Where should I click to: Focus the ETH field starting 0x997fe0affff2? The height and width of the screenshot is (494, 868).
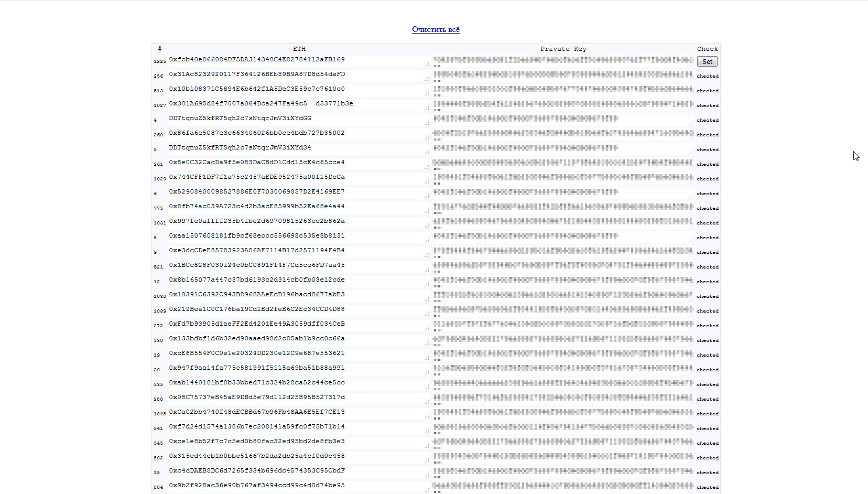click(x=299, y=223)
